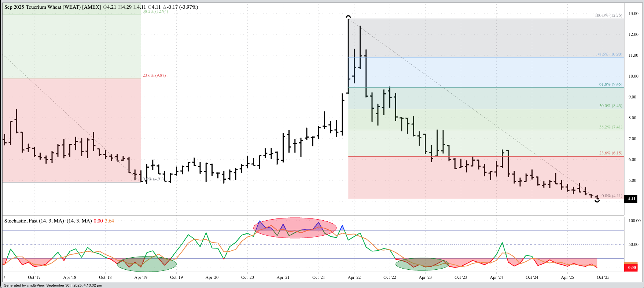Screen dimensions: 644x288
Task: Select the left-side 23.6% (9.87) Fibonacci label
Action: pos(154,75)
